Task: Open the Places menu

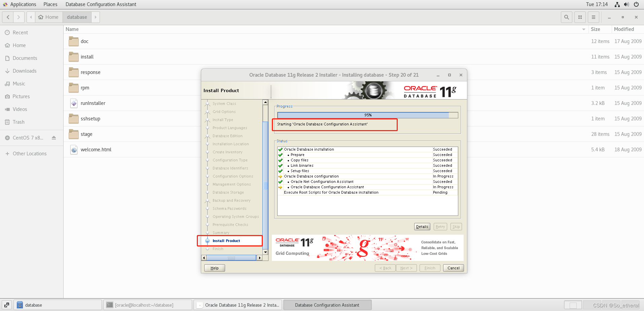Action: pyautogui.click(x=50, y=4)
